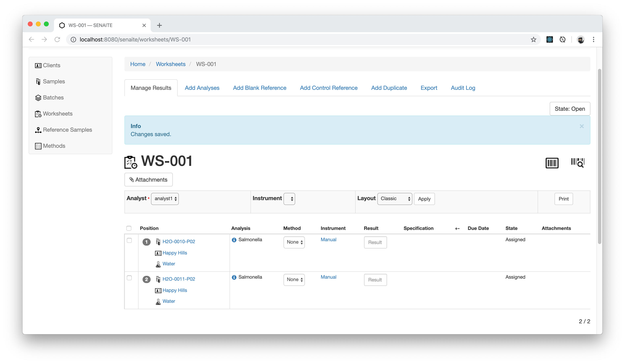
Task: Click the H2O-0010-P02 sample link
Action: pyautogui.click(x=179, y=241)
